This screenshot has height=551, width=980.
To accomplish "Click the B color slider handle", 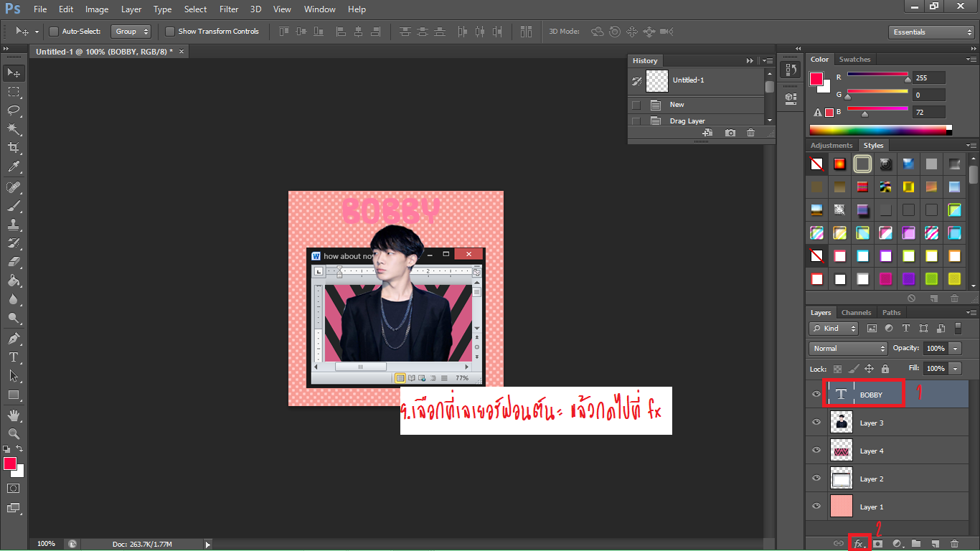I will (864, 114).
